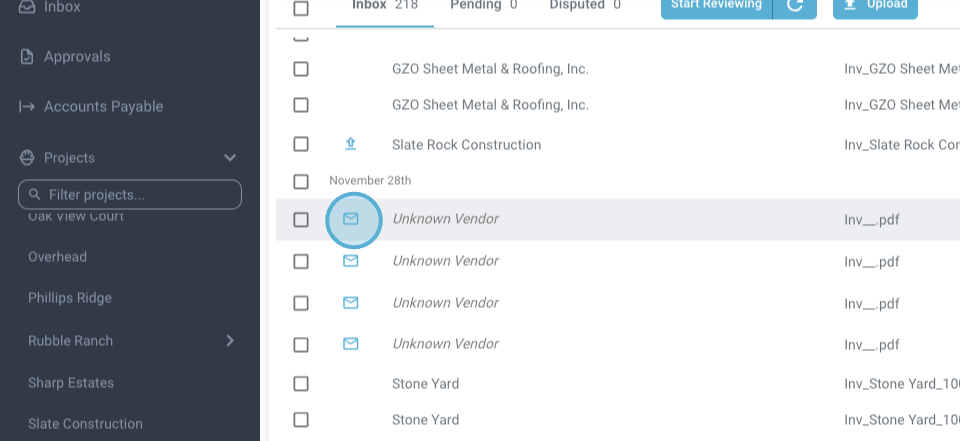Click the Projects hard hat icon
This screenshot has height=441, width=960.
[x=27, y=158]
